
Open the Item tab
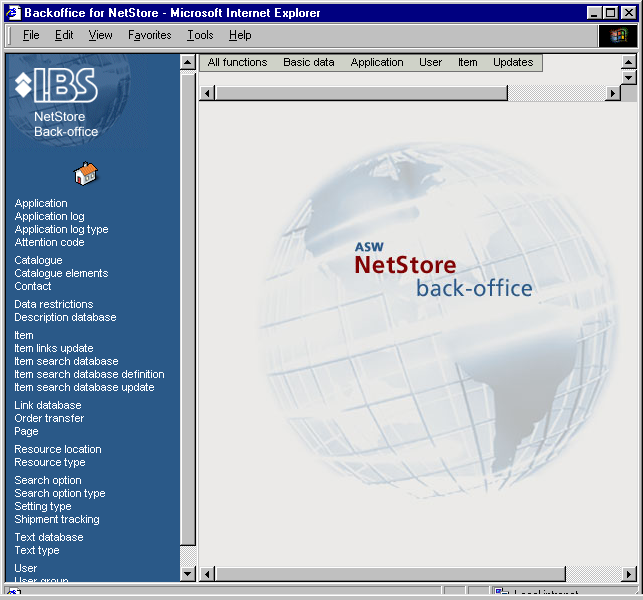click(467, 62)
